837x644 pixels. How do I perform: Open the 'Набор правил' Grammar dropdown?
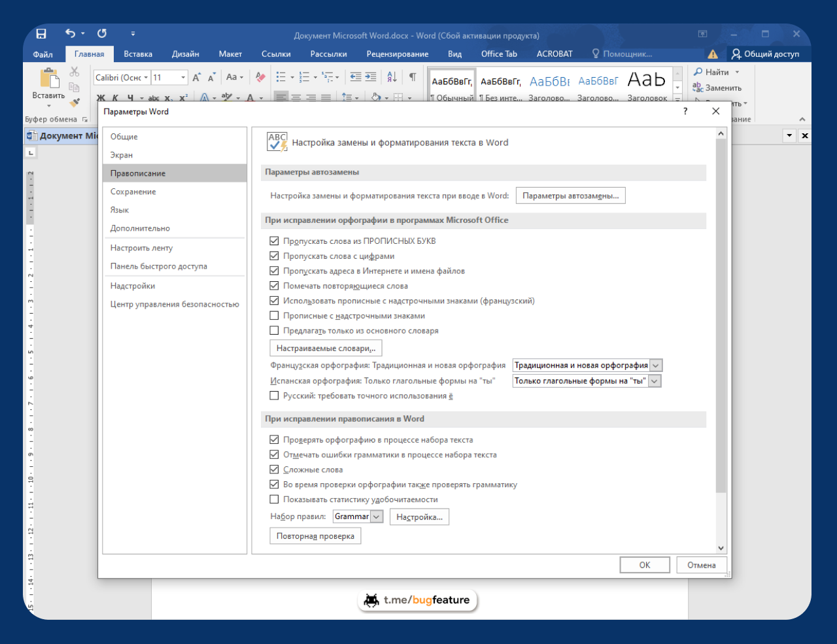377,517
